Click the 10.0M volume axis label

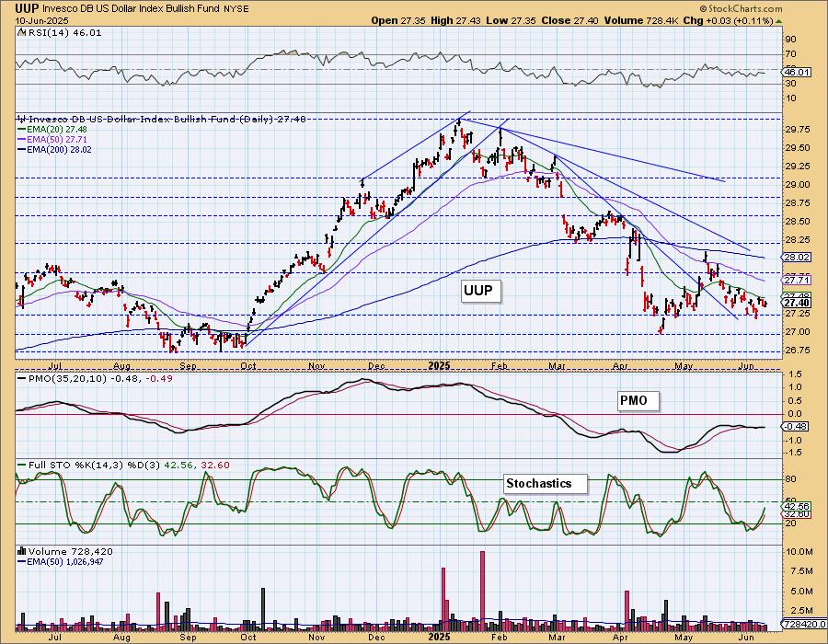click(x=799, y=552)
